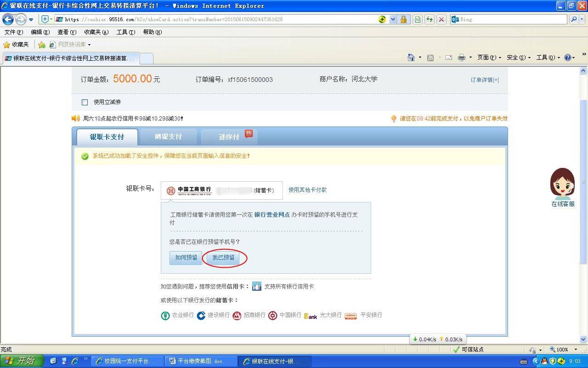Open the 查看(V) menu
588x368 pixels.
(67, 32)
